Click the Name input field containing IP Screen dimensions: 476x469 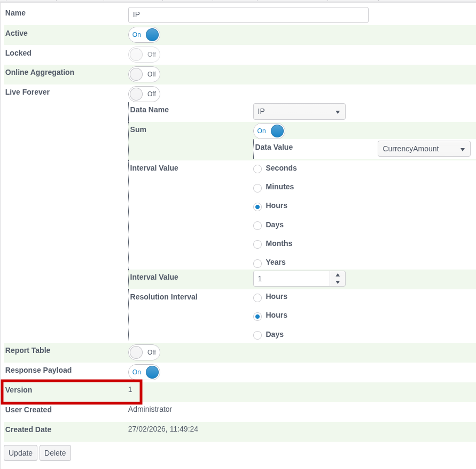248,15
